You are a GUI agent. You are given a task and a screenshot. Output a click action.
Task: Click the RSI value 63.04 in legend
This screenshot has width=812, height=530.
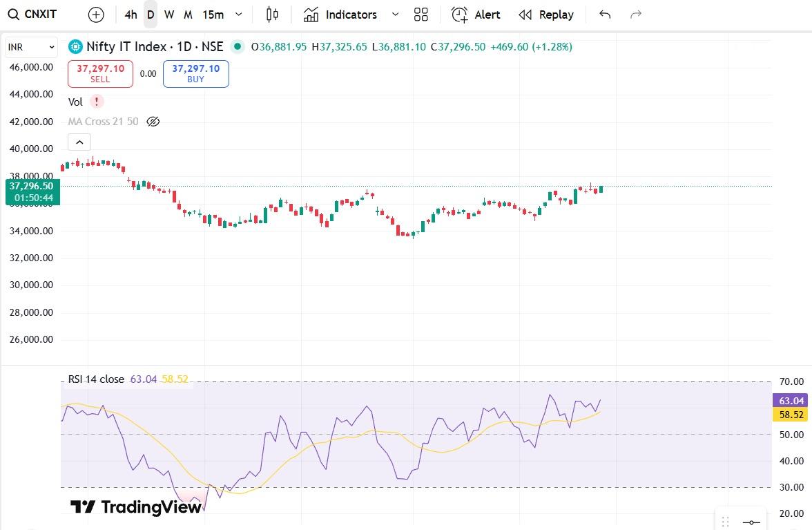pyautogui.click(x=144, y=379)
